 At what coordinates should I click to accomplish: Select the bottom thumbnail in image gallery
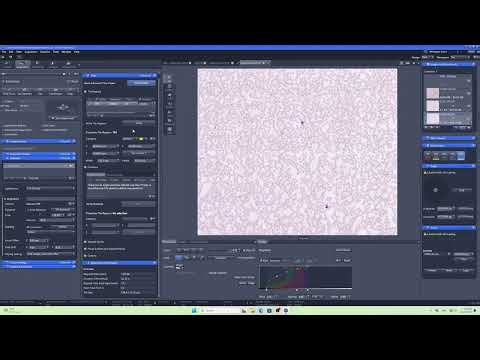click(x=433, y=118)
